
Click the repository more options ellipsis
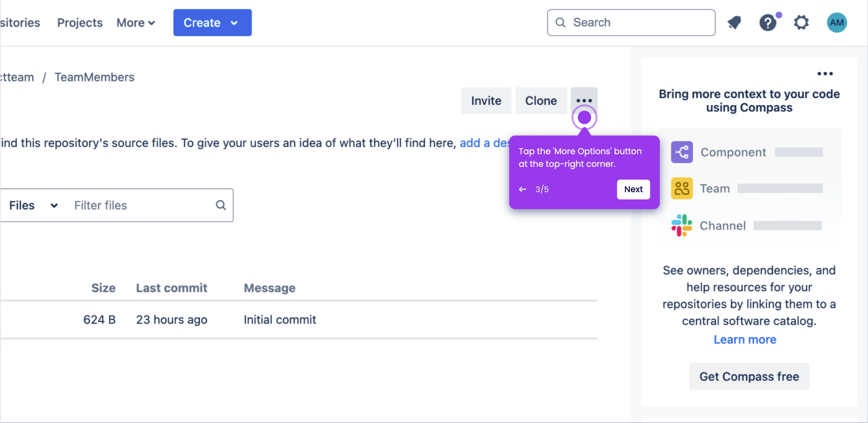pyautogui.click(x=583, y=100)
